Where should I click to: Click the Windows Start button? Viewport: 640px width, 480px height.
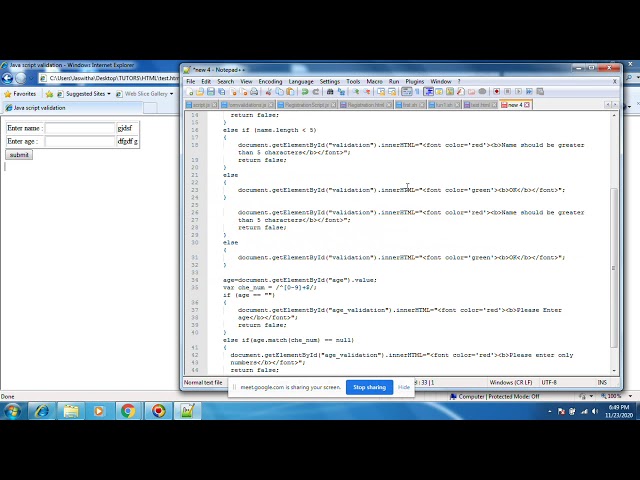tap(12, 411)
